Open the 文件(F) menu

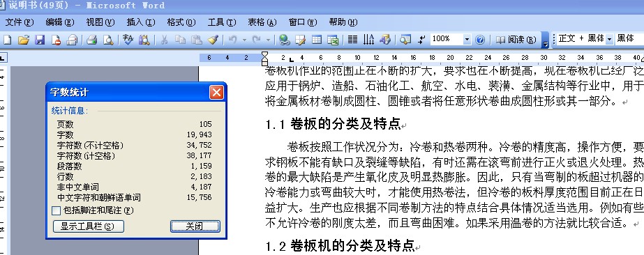(20, 22)
